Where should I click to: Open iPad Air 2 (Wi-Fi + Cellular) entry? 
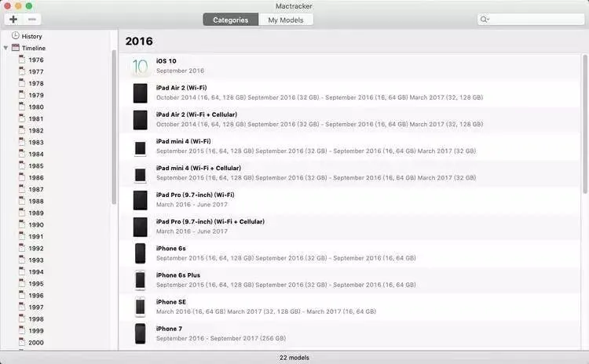click(350, 120)
